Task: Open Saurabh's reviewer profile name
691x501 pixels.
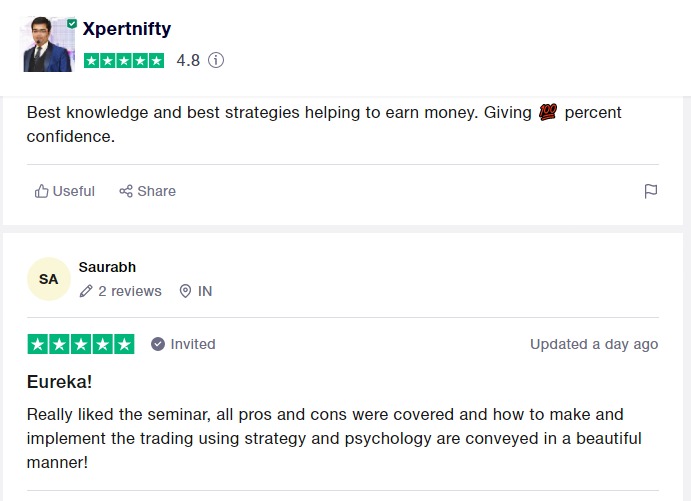Action: 107,267
